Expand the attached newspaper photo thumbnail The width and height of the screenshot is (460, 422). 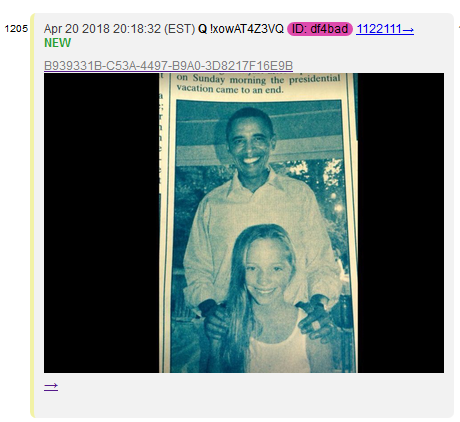tap(244, 223)
